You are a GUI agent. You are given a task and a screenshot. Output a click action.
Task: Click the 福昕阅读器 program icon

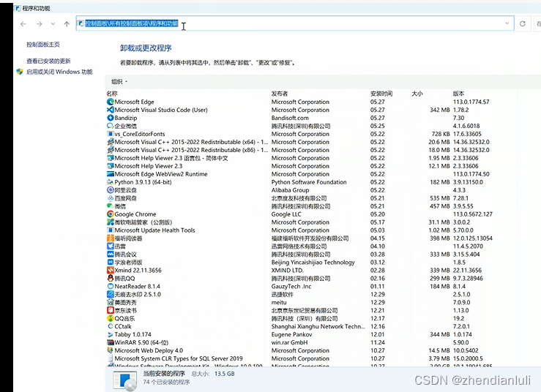110,238
